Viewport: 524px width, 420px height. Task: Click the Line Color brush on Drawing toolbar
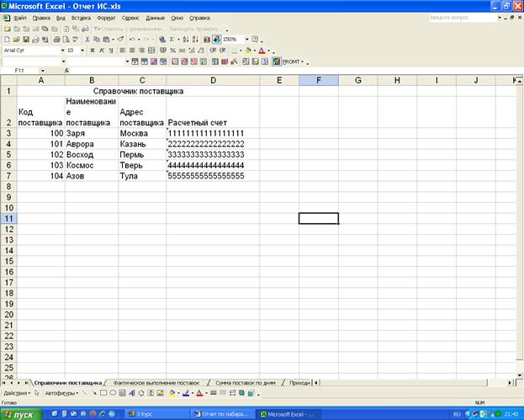tap(186, 393)
